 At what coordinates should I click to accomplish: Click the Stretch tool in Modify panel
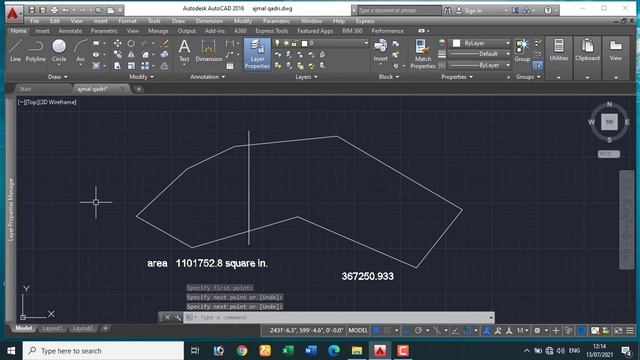pos(118,65)
